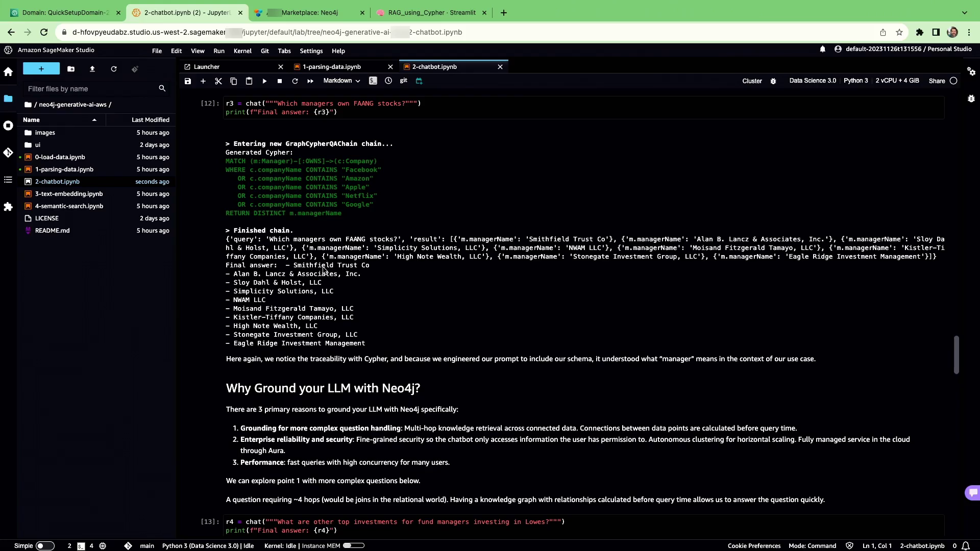Screen dimensions: 980x551
Task: Switch to the 1-parsing-data.ipynb tab
Action: 331,67
